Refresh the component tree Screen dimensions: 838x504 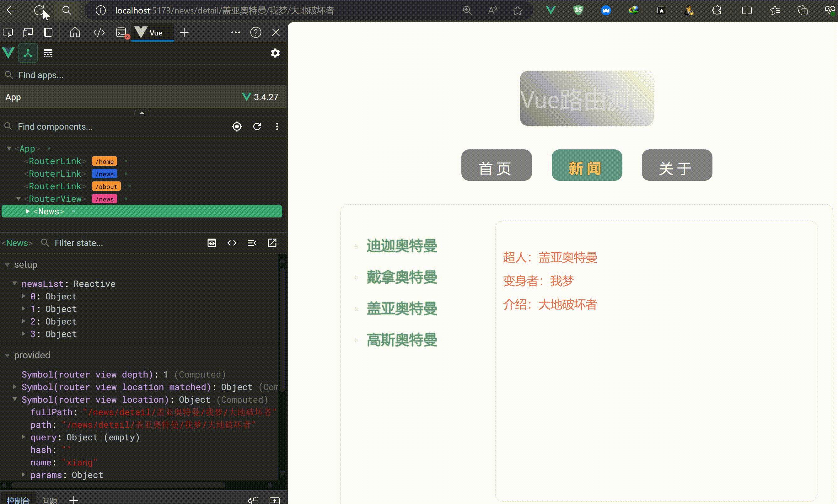pyautogui.click(x=257, y=127)
